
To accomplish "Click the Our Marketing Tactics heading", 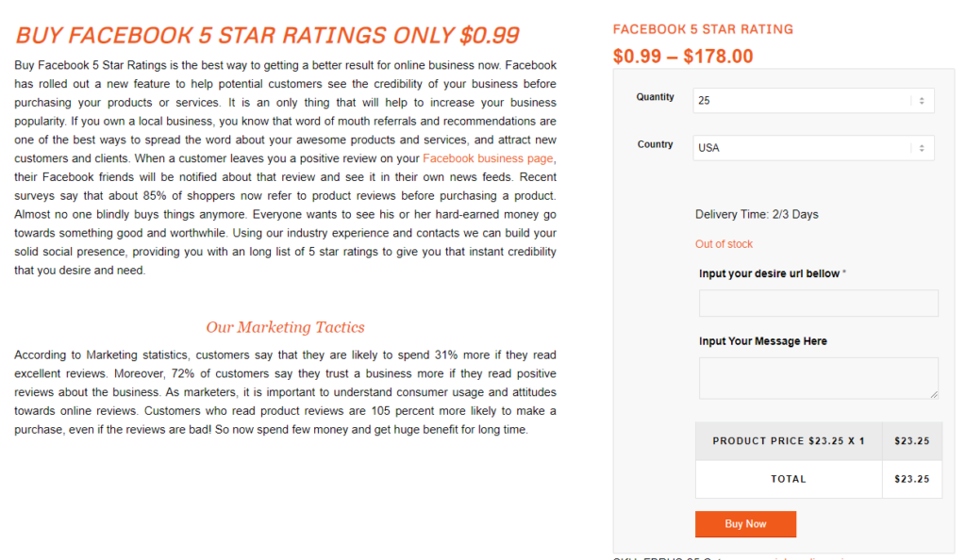I will pos(285,327).
